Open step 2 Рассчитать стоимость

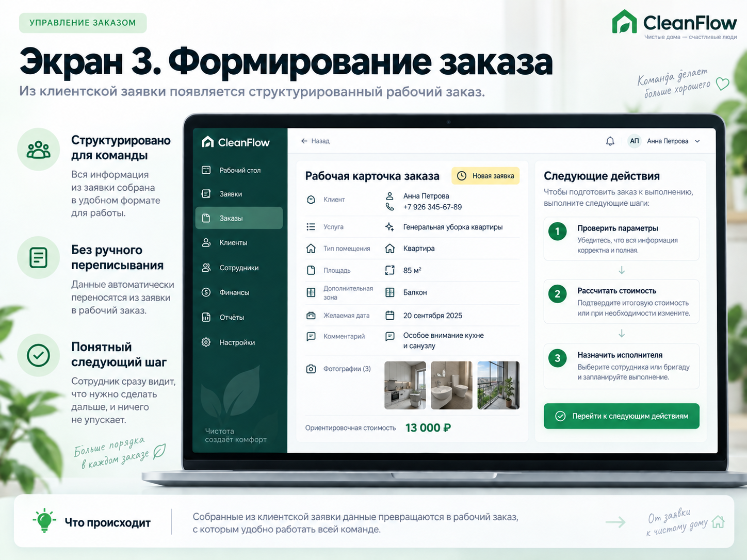tap(622, 302)
